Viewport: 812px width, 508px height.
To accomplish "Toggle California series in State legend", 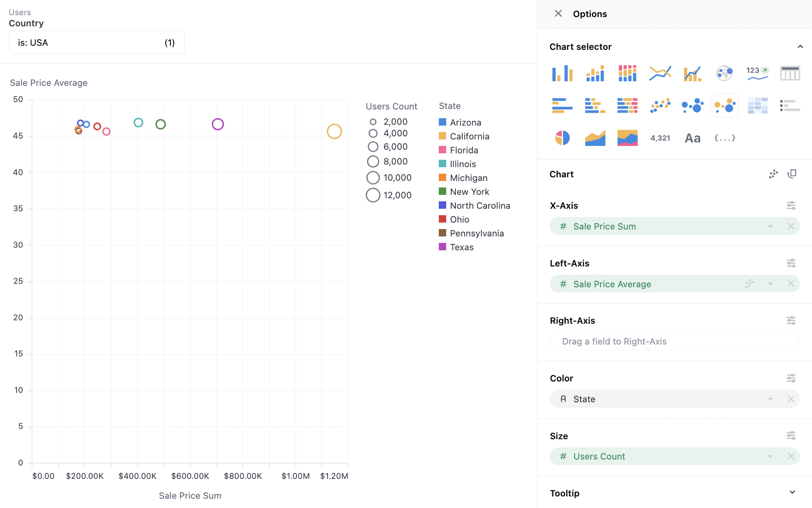I will [469, 136].
